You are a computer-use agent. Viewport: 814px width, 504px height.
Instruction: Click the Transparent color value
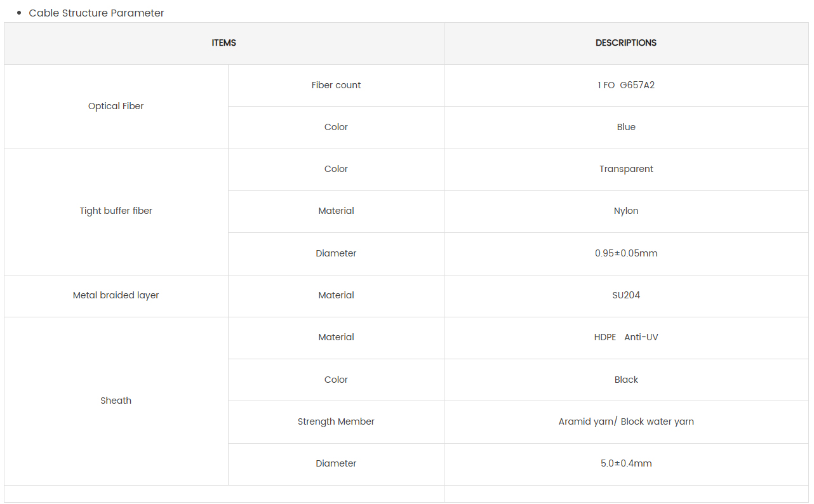626,169
